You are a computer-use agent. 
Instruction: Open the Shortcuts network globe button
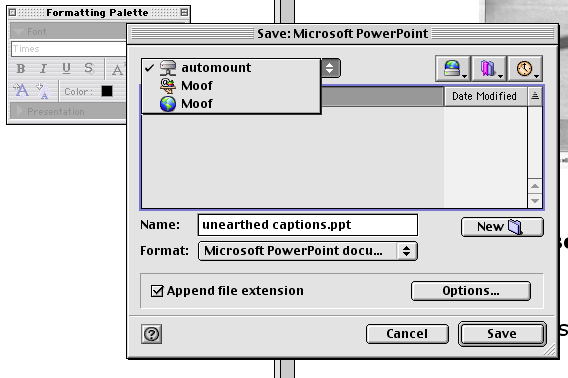tap(453, 68)
